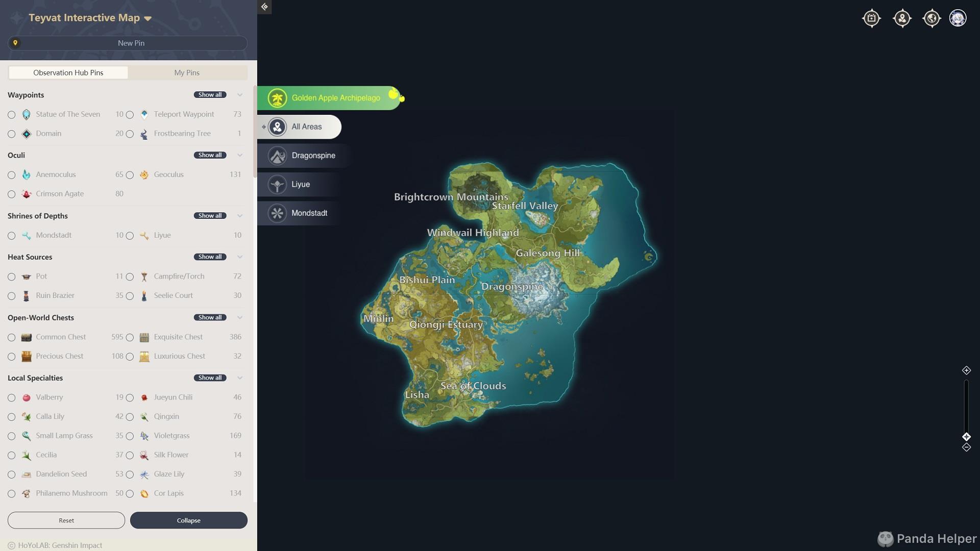Viewport: 980px width, 551px height.
Task: Click the Precious Chest icon
Action: [27, 357]
